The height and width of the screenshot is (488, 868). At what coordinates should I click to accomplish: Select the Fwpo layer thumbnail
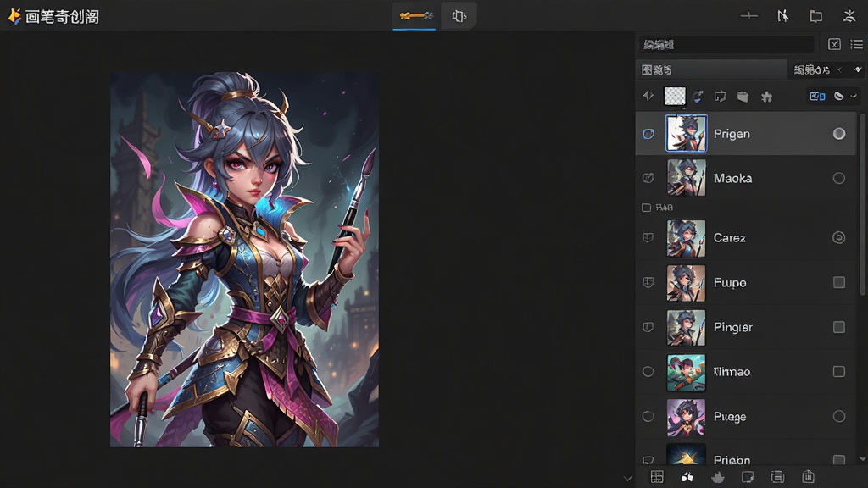[687, 283]
